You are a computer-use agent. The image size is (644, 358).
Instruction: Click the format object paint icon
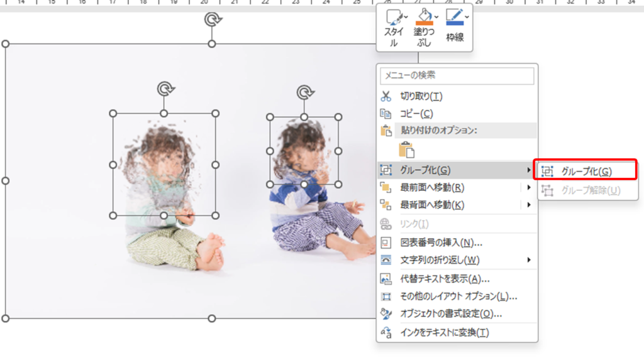pos(386,313)
